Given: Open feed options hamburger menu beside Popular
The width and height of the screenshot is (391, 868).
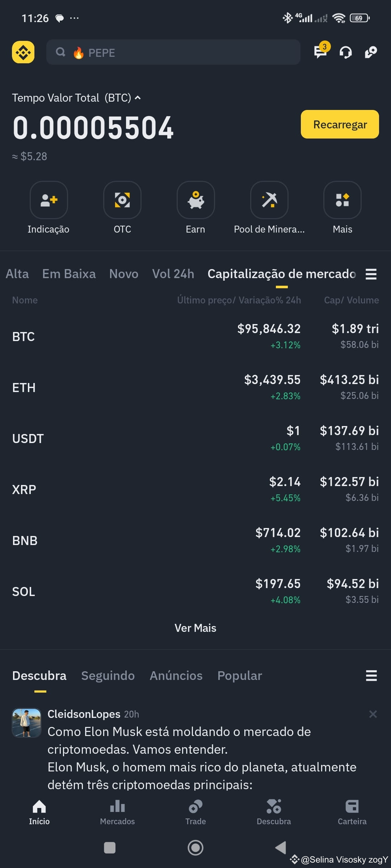Looking at the screenshot, I should (x=371, y=676).
